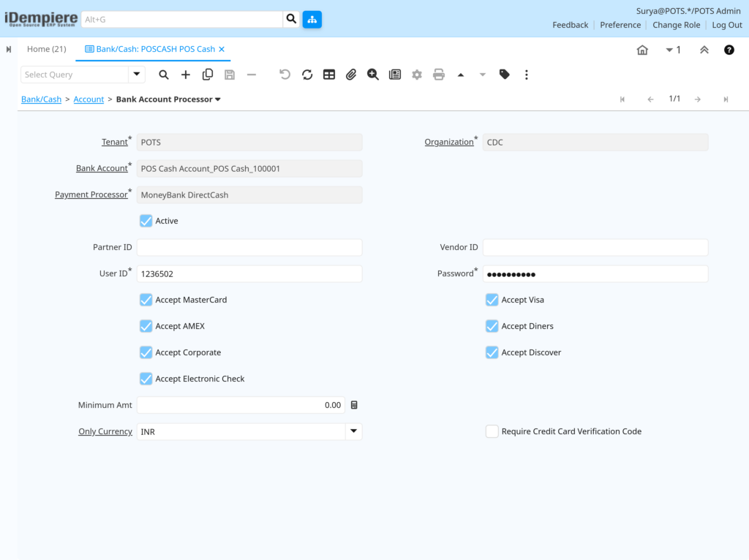Uncheck Accept Visa

492,300
